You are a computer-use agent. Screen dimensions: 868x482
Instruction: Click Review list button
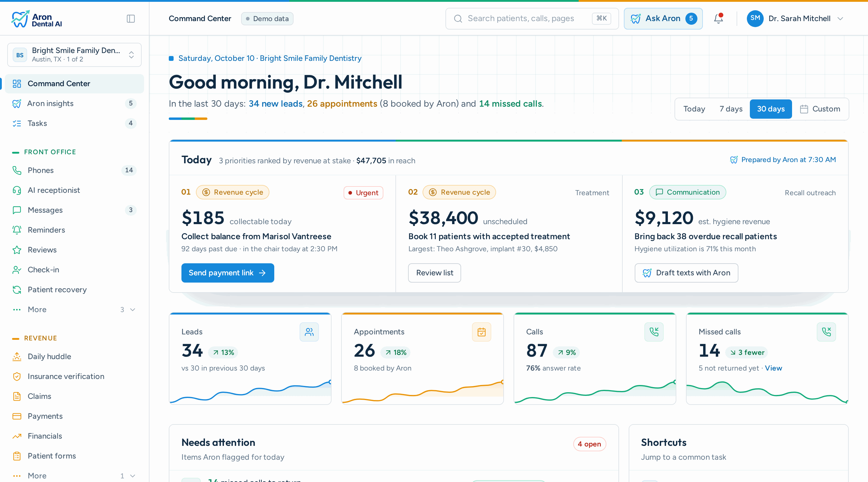(x=434, y=273)
